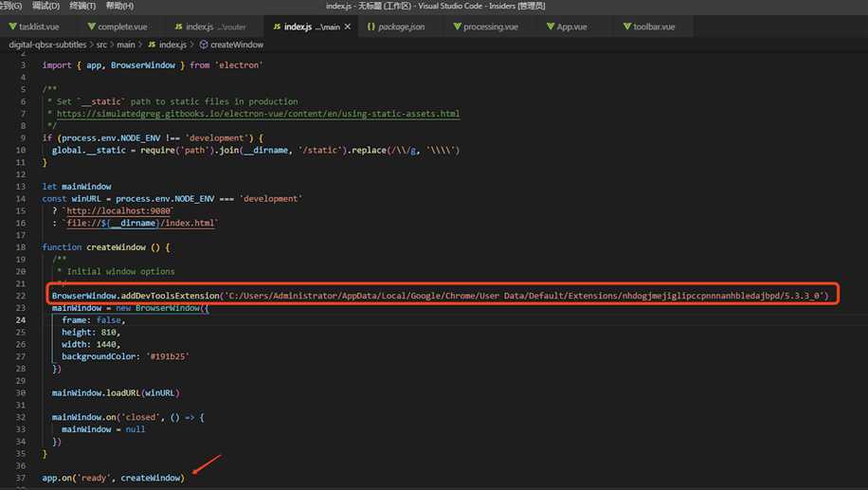Viewport: 868px width, 490px height.
Task: Click the '__static' comment on line 6
Action: pyautogui.click(x=101, y=101)
